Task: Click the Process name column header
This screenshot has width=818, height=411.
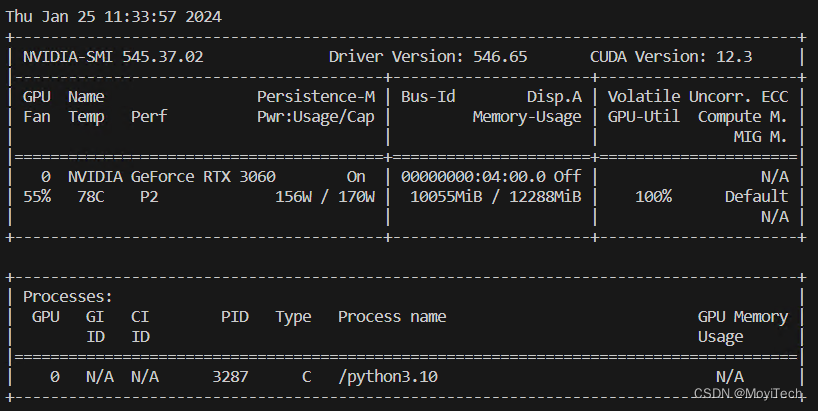Action: (x=392, y=317)
